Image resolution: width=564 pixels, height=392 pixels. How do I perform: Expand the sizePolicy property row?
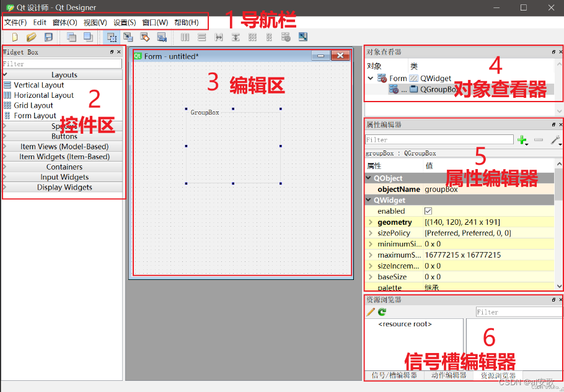(x=371, y=233)
